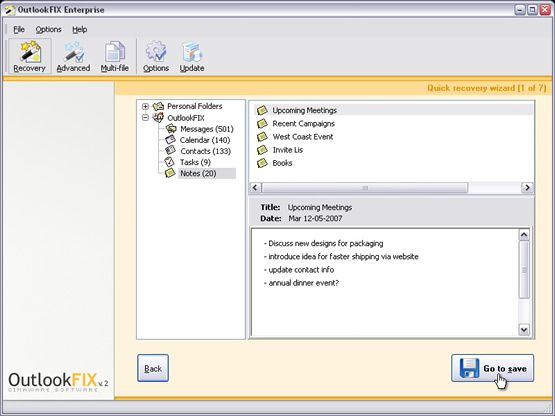This screenshot has height=416, width=555.
Task: Click the Contacts card icon
Action: coord(170,150)
